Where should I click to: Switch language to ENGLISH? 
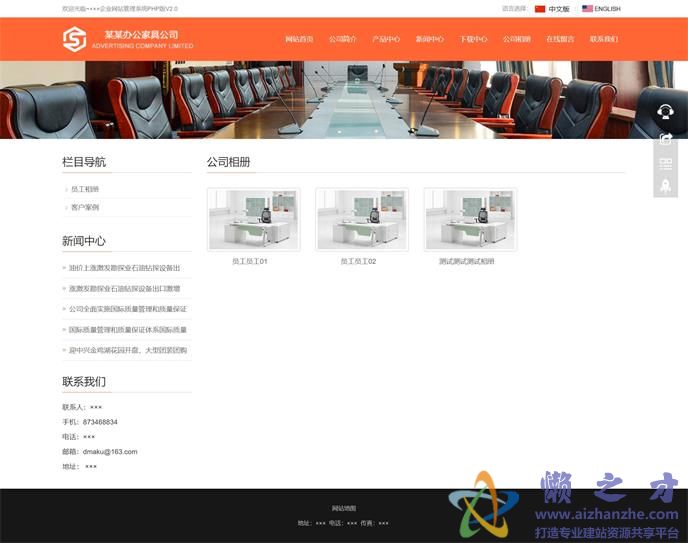click(607, 9)
